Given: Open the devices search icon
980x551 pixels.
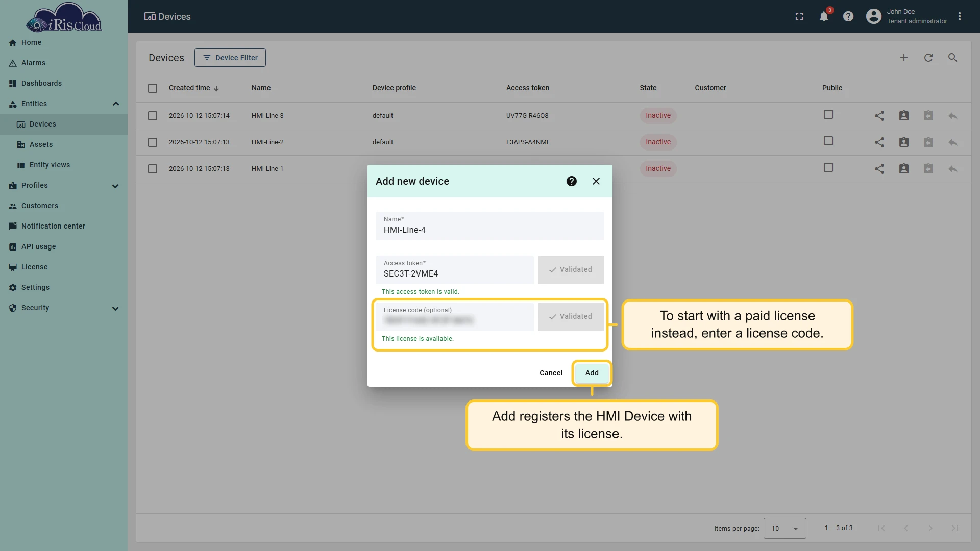Looking at the screenshot, I should [953, 58].
